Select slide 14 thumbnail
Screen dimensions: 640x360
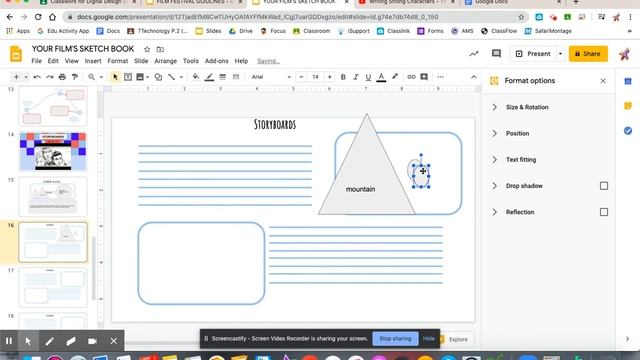tap(53, 151)
